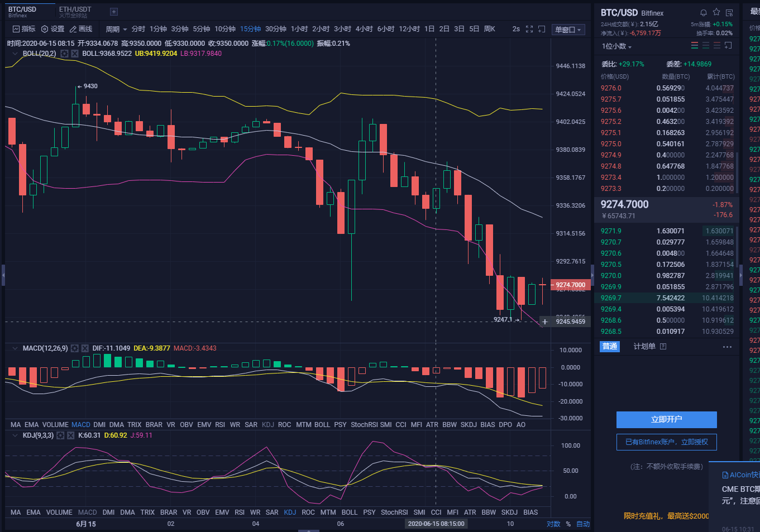Screen dimensions: 760x532
Task: Open KDJ indicator settings gear
Action: (x=60, y=435)
